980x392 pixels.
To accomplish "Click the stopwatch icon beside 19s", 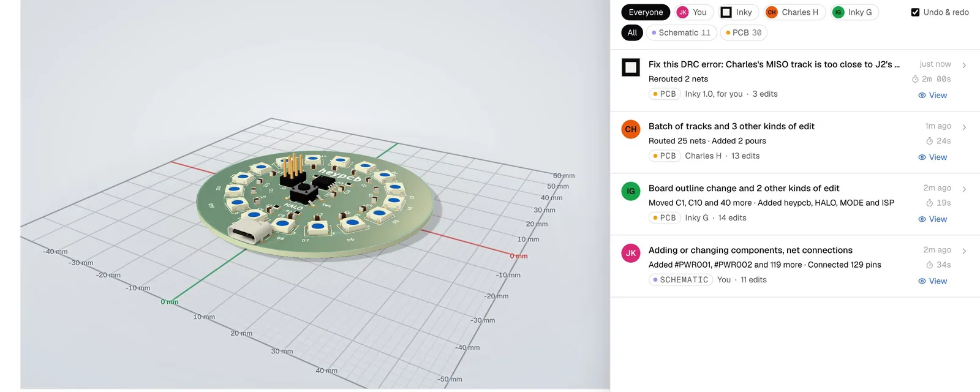I will (929, 203).
